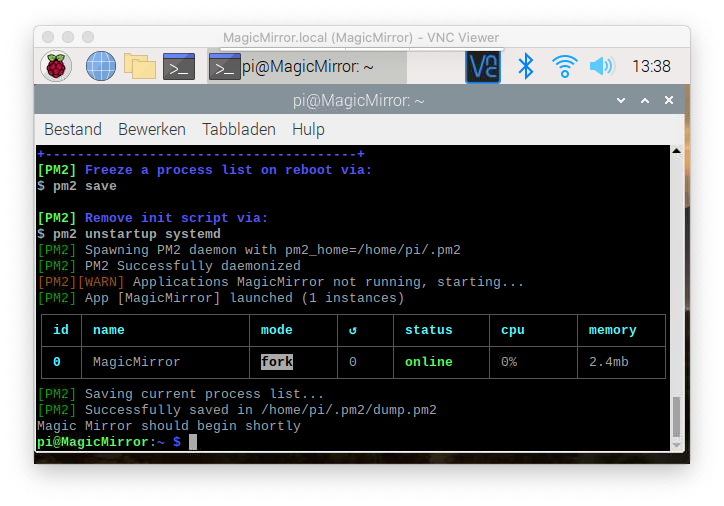
Task: Minimize the terminal with the down chevron
Action: 621,100
